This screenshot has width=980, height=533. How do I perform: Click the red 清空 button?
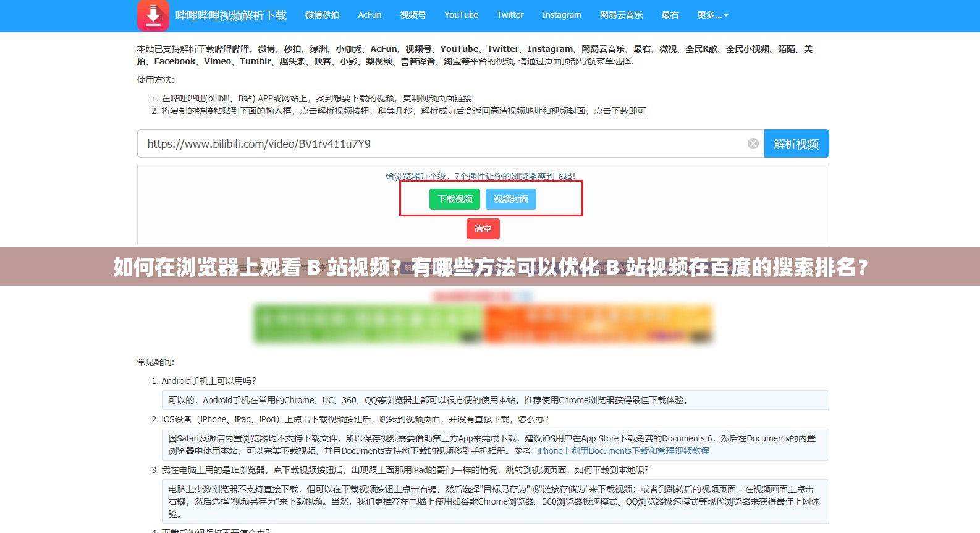pyautogui.click(x=483, y=229)
